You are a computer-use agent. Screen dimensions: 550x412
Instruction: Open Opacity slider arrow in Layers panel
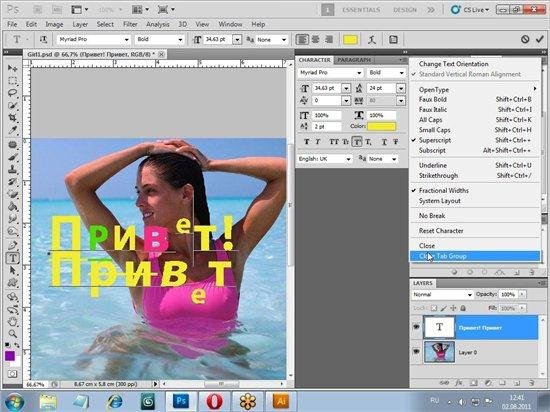pyautogui.click(x=522, y=295)
